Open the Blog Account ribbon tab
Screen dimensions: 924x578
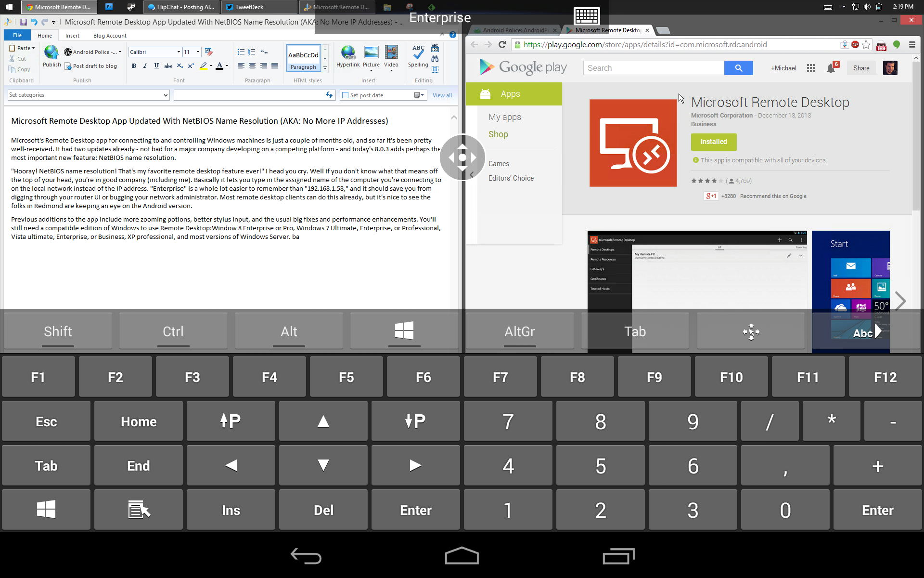[x=110, y=36]
